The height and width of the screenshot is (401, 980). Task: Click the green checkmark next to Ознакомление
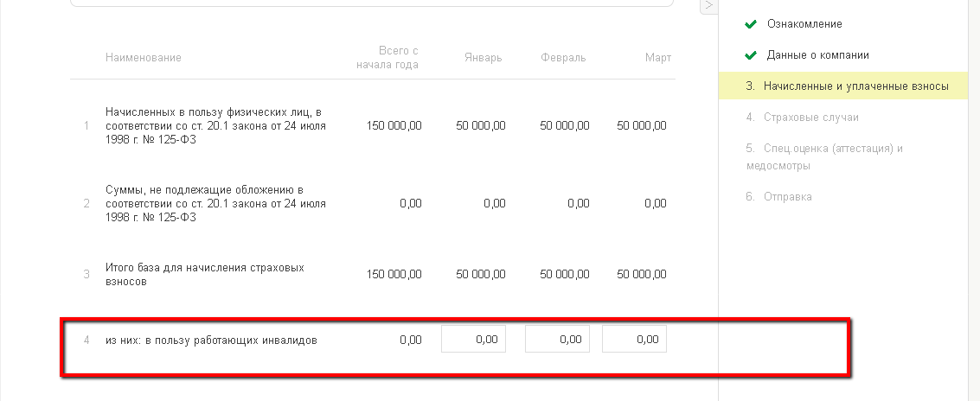click(751, 24)
